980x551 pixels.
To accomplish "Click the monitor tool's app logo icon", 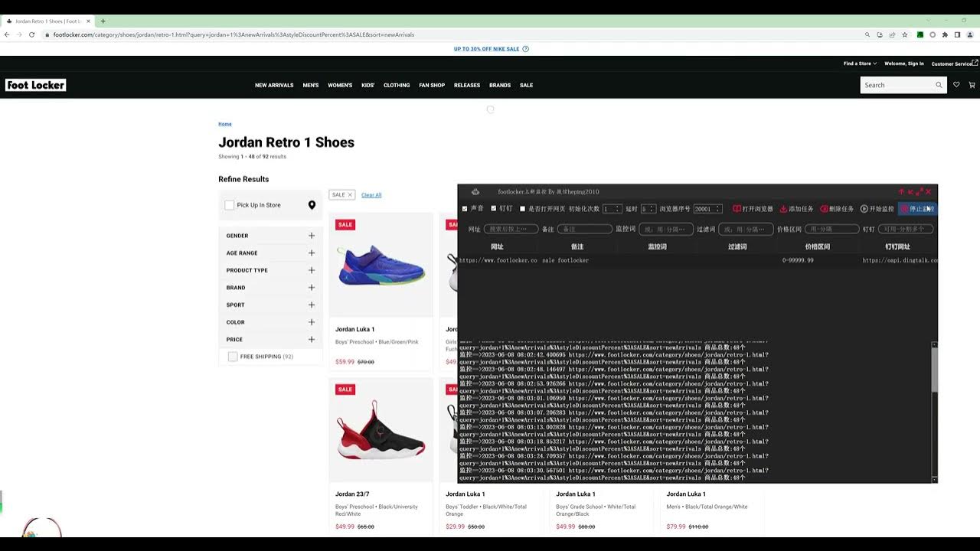I will (x=475, y=191).
